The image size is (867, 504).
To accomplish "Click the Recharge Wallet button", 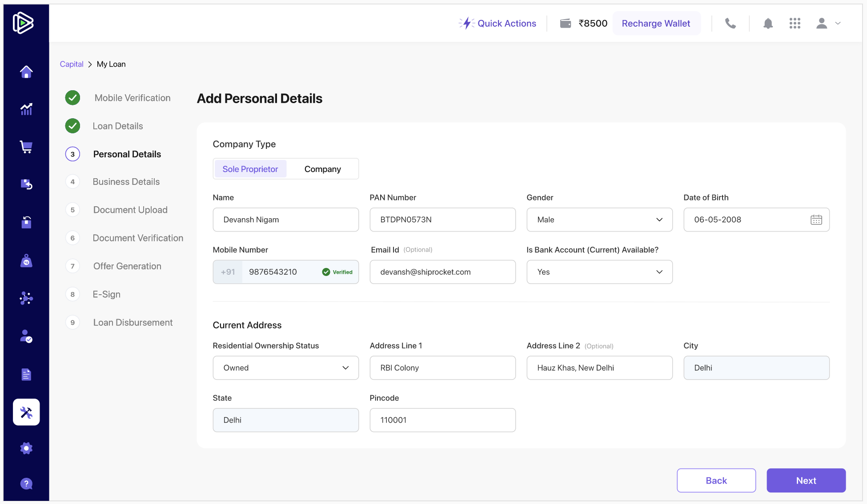I will pyautogui.click(x=655, y=24).
